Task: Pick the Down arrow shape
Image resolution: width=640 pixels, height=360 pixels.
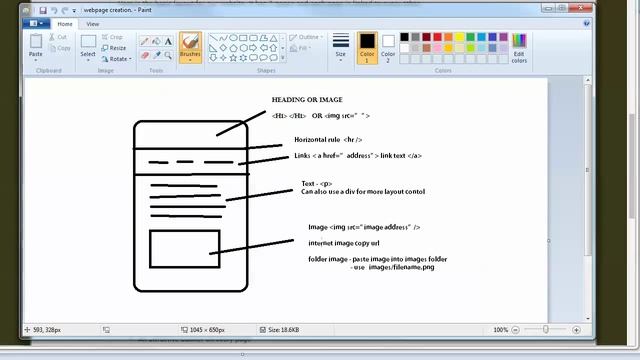Action: 213,58
